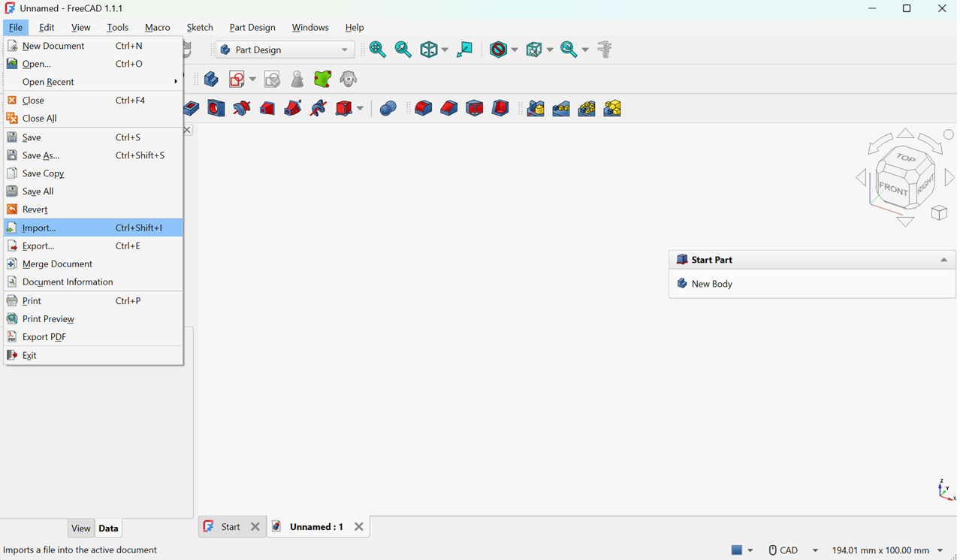Viewport: 960px width, 560px height.
Task: Click the Mirrored pattern icon
Action: pyautogui.click(x=536, y=108)
